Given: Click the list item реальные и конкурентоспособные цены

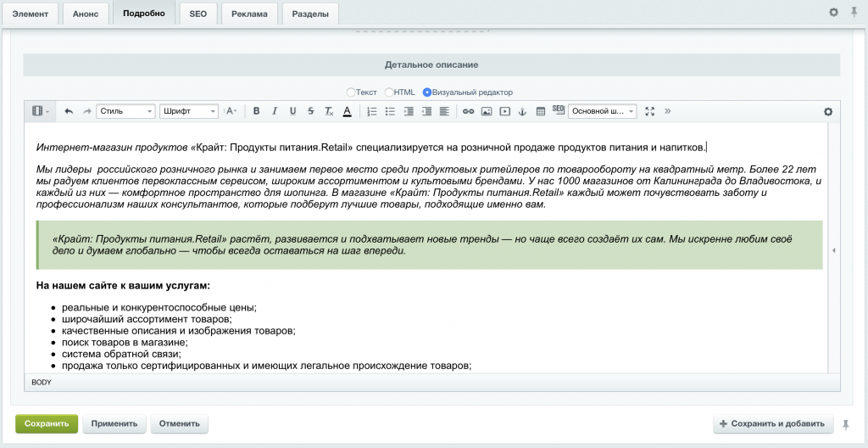Looking at the screenshot, I should (x=159, y=308).
